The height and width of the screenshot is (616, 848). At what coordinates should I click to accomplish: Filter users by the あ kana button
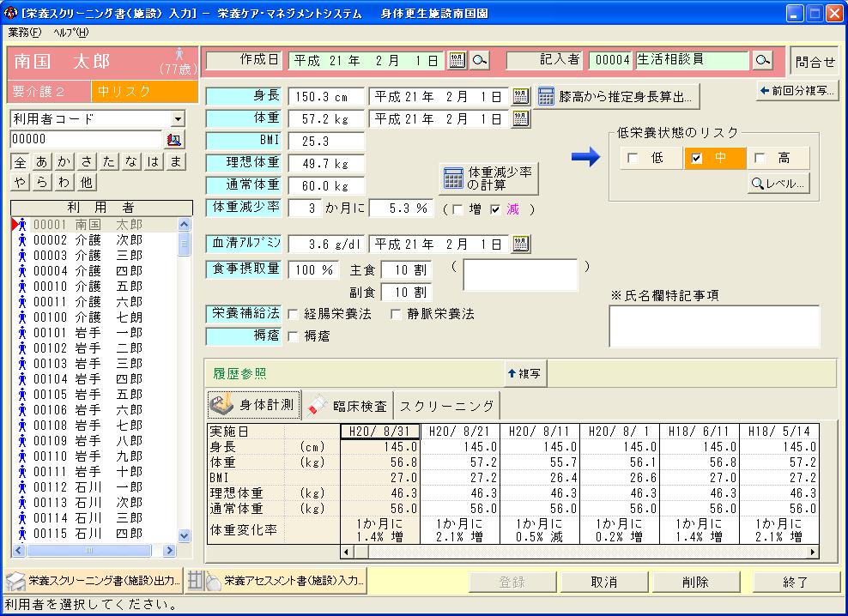pyautogui.click(x=41, y=161)
